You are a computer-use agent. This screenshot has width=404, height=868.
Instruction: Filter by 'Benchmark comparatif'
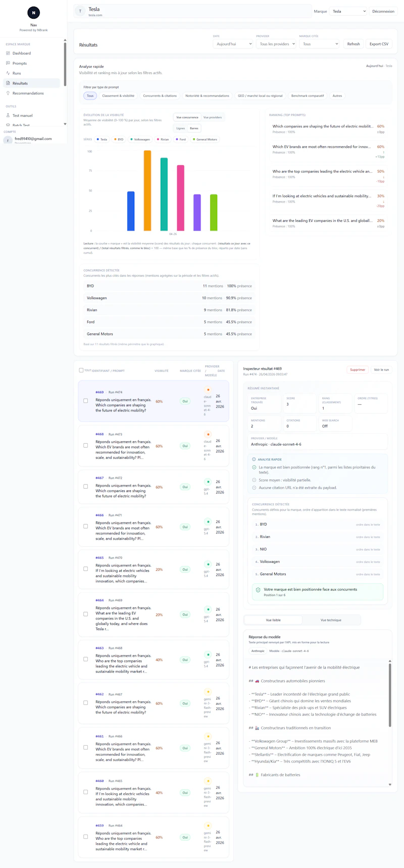308,95
